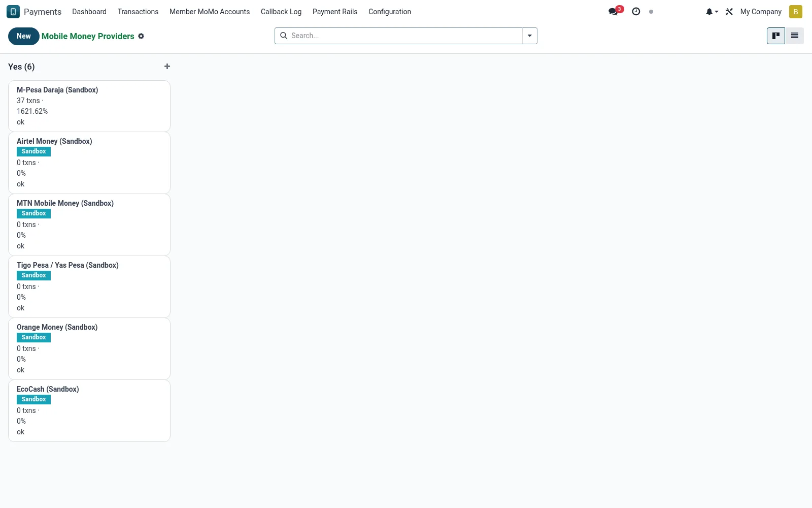The image size is (812, 508).
Task: Click the Sandbox badge on MTN Mobile Money card
Action: (x=33, y=213)
